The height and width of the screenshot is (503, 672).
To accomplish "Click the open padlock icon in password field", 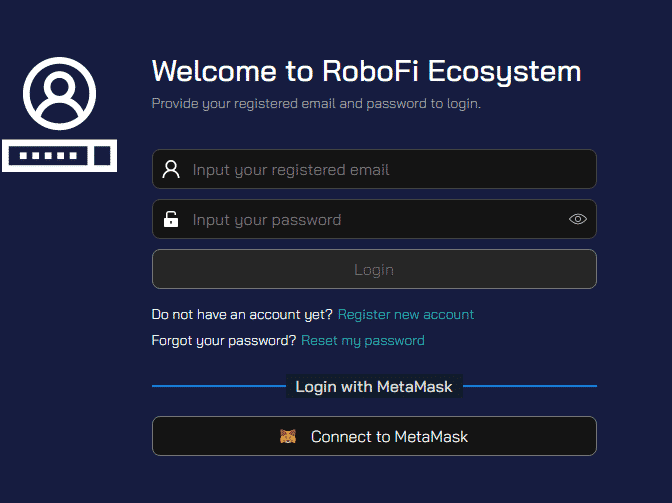I will coord(171,219).
